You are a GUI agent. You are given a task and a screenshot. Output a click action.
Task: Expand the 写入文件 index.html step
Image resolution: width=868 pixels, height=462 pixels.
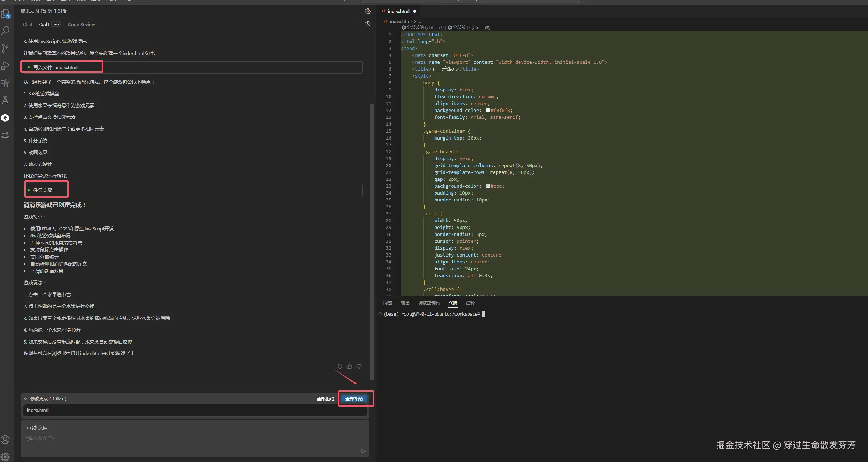click(x=55, y=67)
